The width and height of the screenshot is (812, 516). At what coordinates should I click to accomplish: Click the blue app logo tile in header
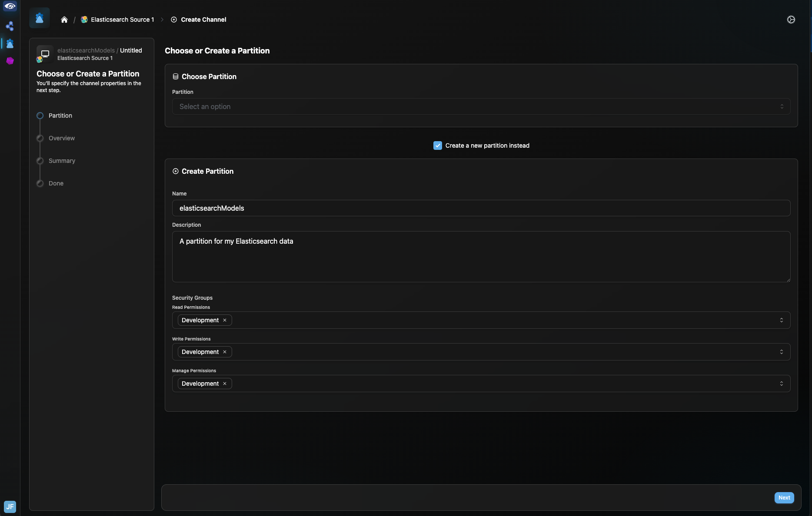tap(40, 18)
